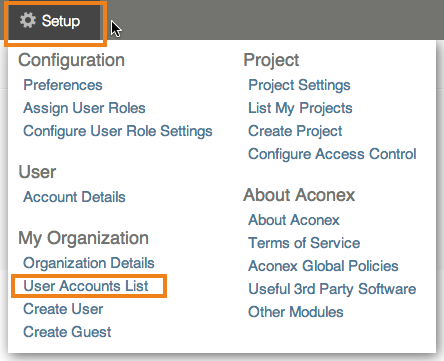Click the Setup label text
This screenshot has width=444, height=361.
coord(61,21)
